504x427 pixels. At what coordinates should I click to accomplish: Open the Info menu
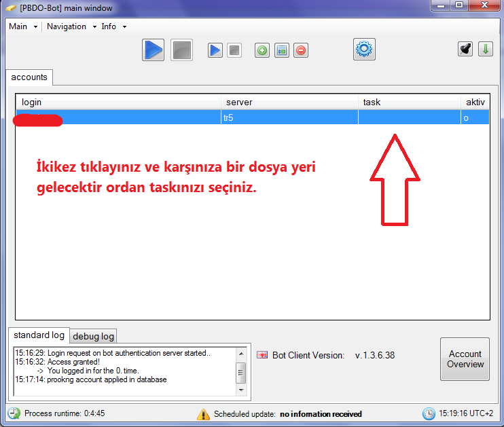point(109,26)
